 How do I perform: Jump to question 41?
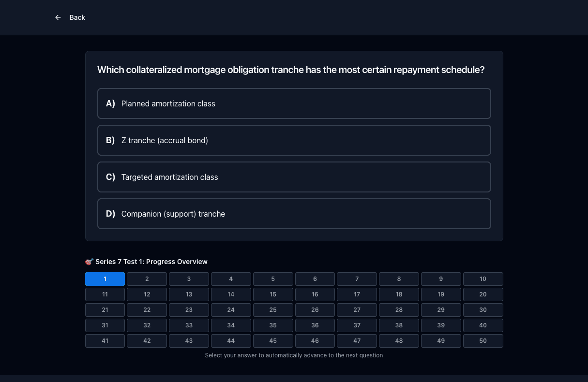coord(105,341)
